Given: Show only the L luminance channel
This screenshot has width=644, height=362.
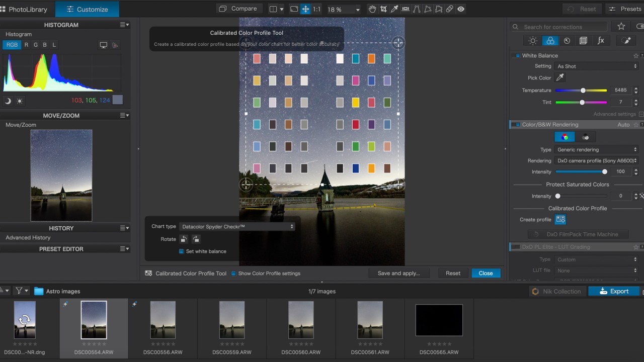Looking at the screenshot, I should pos(54,45).
